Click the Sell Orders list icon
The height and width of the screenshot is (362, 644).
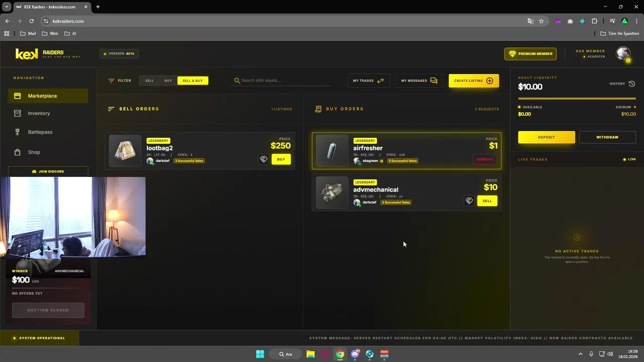coord(111,109)
